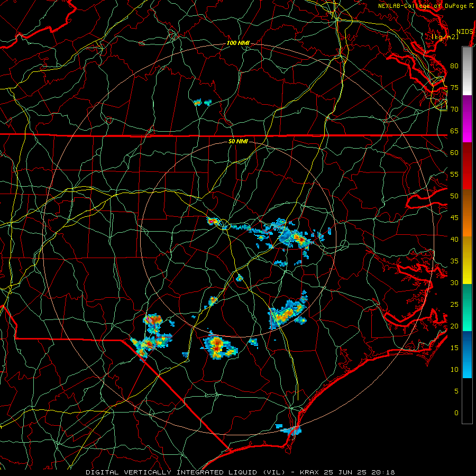476x476 pixels.
Task: Click the small echo pair north of the state line
Action: (x=203, y=102)
